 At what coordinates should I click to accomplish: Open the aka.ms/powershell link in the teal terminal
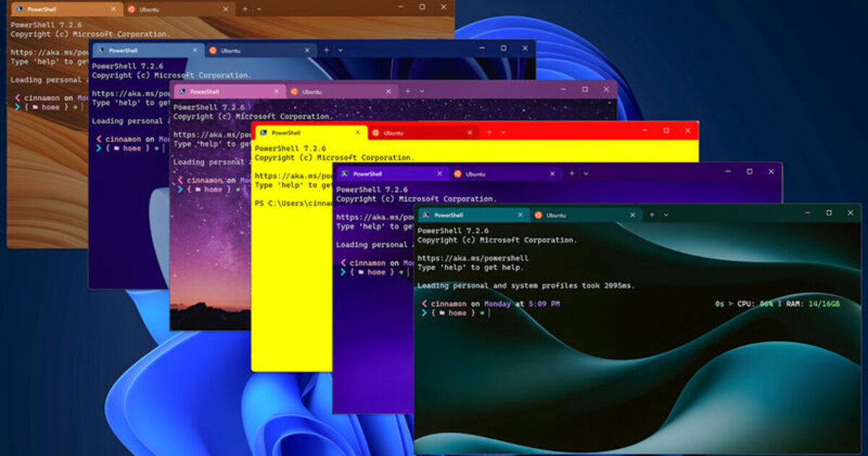click(x=472, y=258)
